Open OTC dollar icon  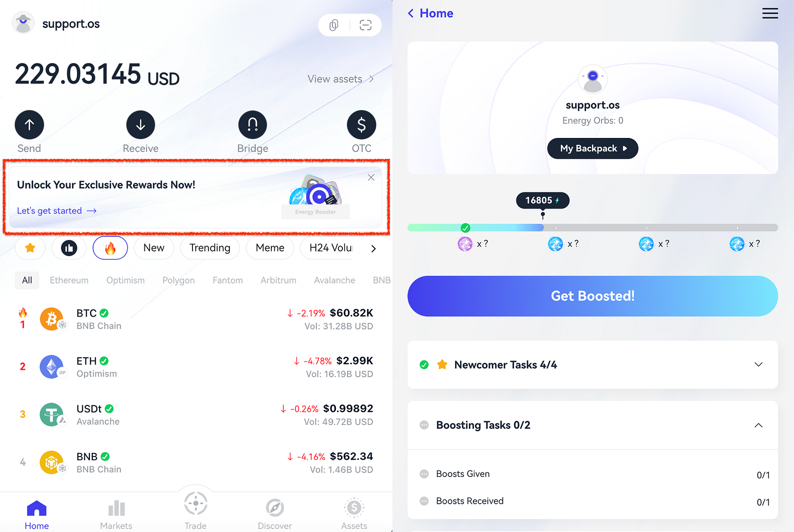[361, 125]
